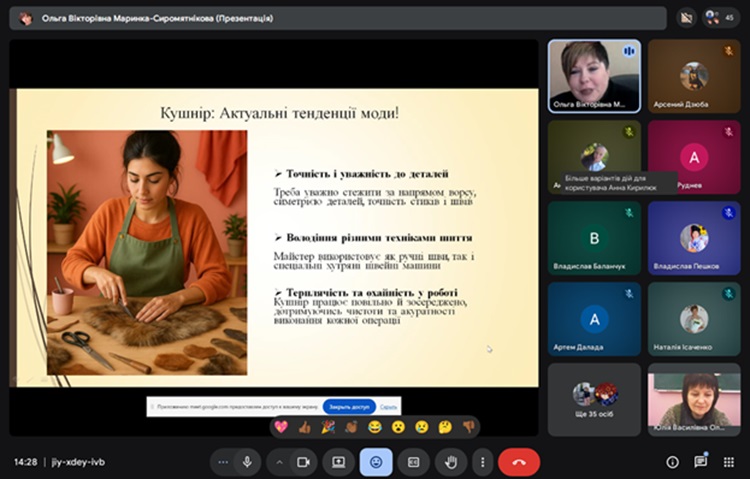
Task: Open the chat panel
Action: pyautogui.click(x=701, y=462)
